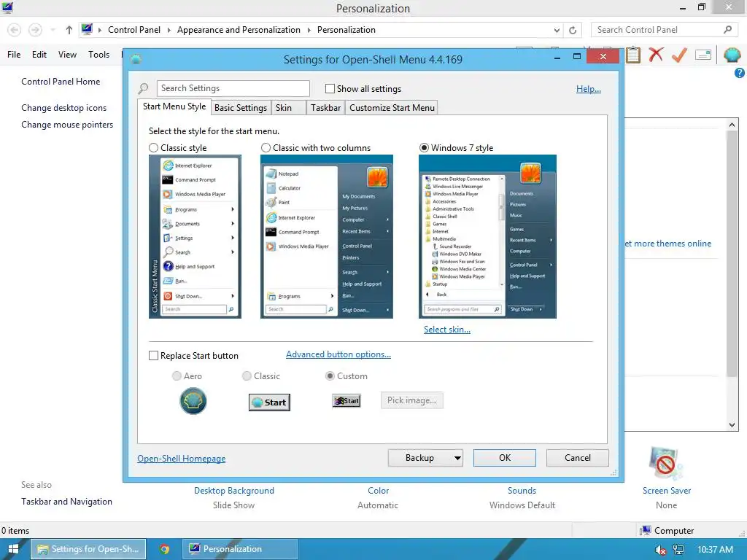The height and width of the screenshot is (560, 747).
Task: Choose the Aero start button radio
Action: 177,376
